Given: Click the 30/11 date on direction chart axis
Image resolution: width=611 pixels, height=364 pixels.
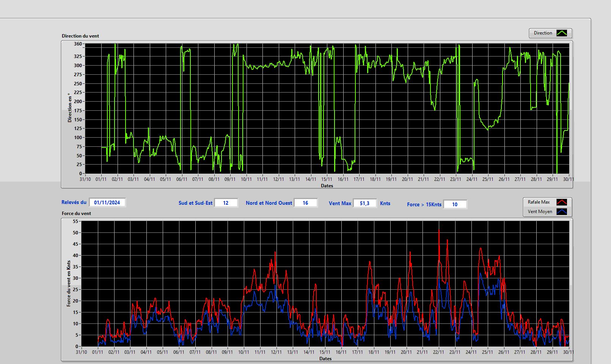Looking at the screenshot, I should click(568, 179).
